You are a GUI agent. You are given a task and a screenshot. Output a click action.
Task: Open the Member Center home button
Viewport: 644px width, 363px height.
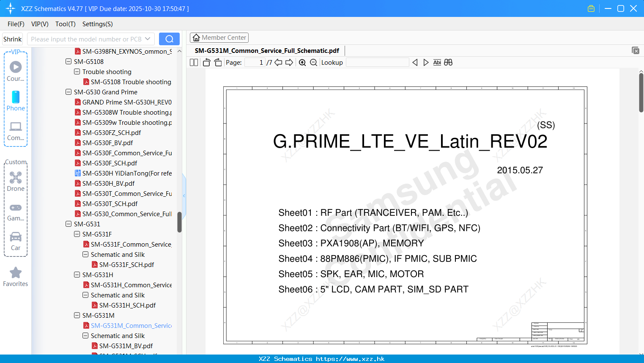(x=219, y=38)
